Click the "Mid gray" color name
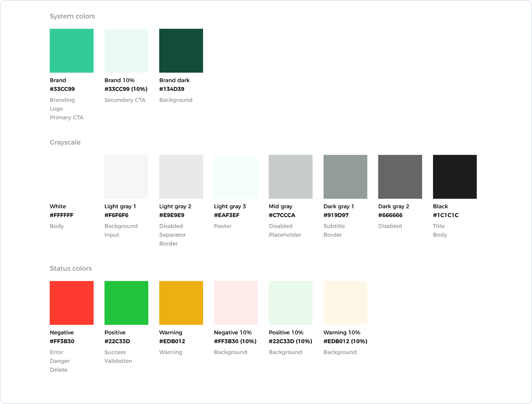The width and height of the screenshot is (532, 404). pos(280,207)
